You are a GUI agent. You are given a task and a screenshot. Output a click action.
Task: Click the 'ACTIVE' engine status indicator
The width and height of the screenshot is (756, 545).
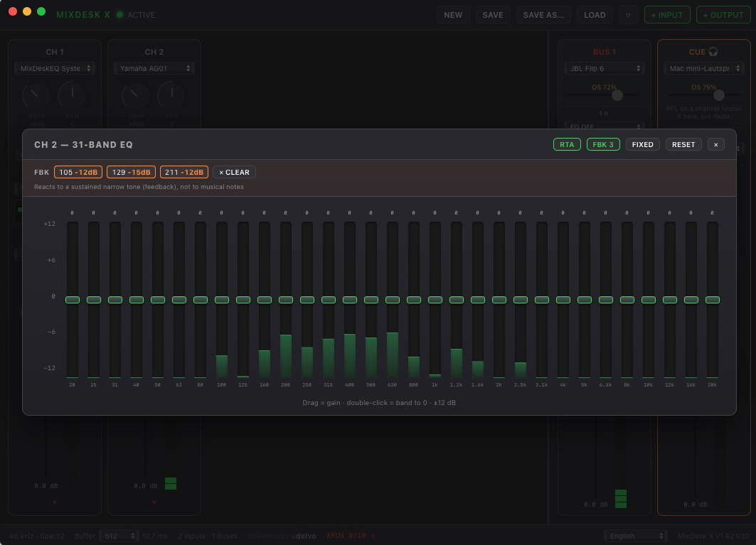pos(137,15)
